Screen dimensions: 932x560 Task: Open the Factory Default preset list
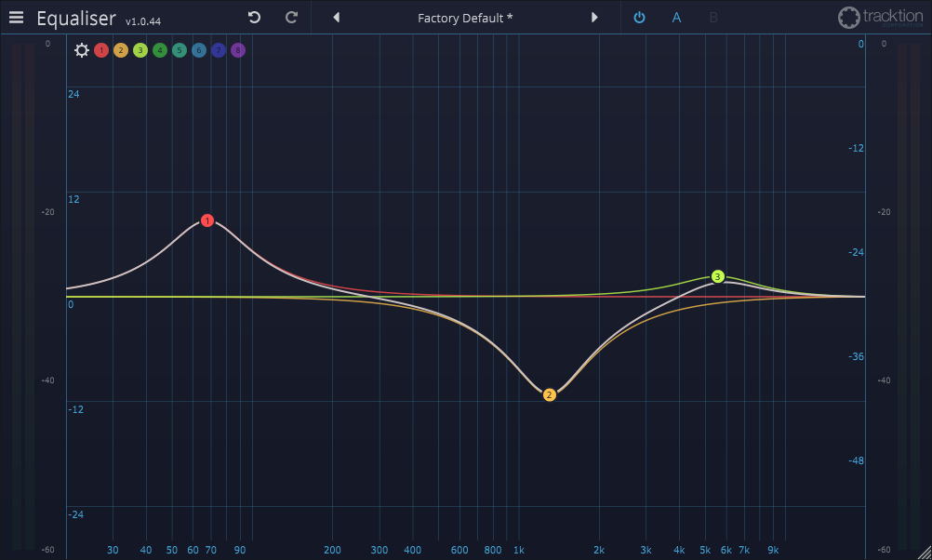(465, 18)
